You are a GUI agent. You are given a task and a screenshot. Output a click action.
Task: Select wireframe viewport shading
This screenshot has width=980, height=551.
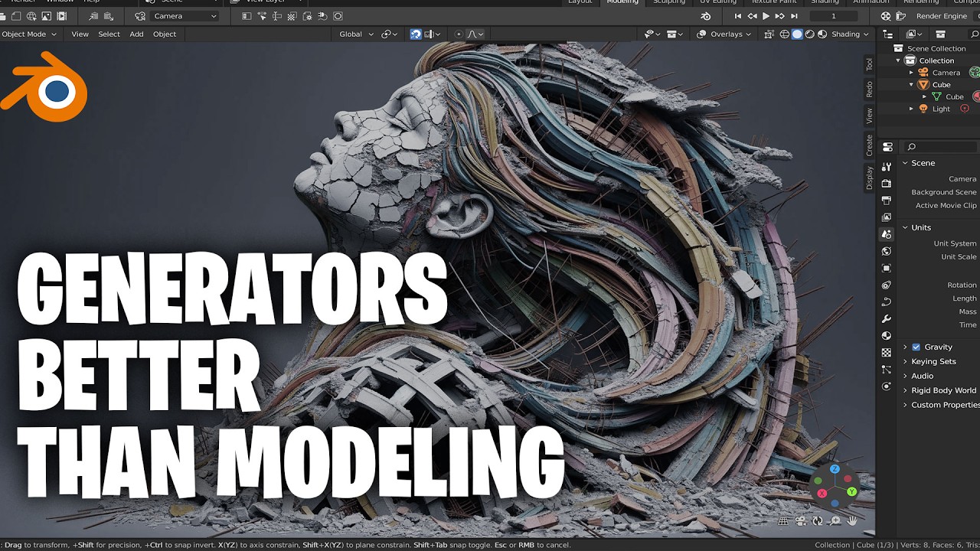(785, 34)
